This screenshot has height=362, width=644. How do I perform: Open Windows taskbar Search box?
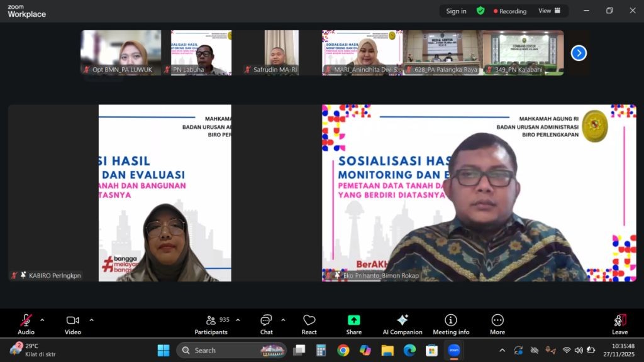tap(231, 350)
